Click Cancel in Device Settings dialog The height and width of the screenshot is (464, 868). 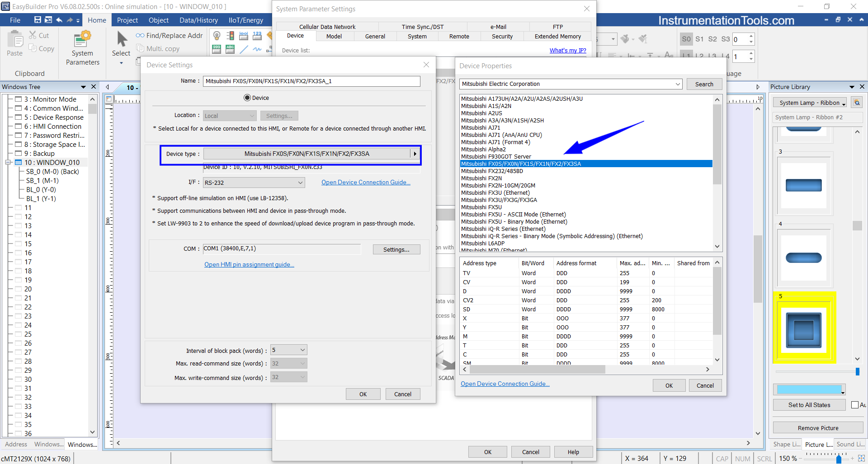402,394
